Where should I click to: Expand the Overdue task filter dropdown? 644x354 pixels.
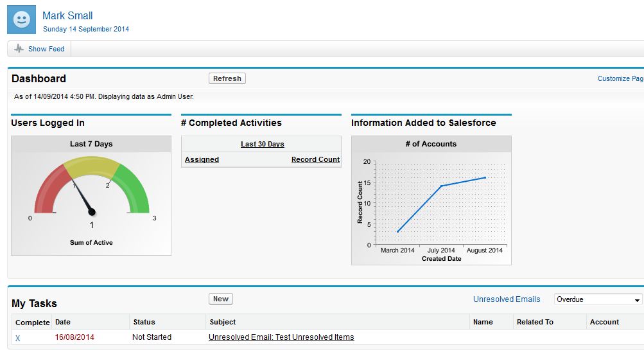point(597,299)
